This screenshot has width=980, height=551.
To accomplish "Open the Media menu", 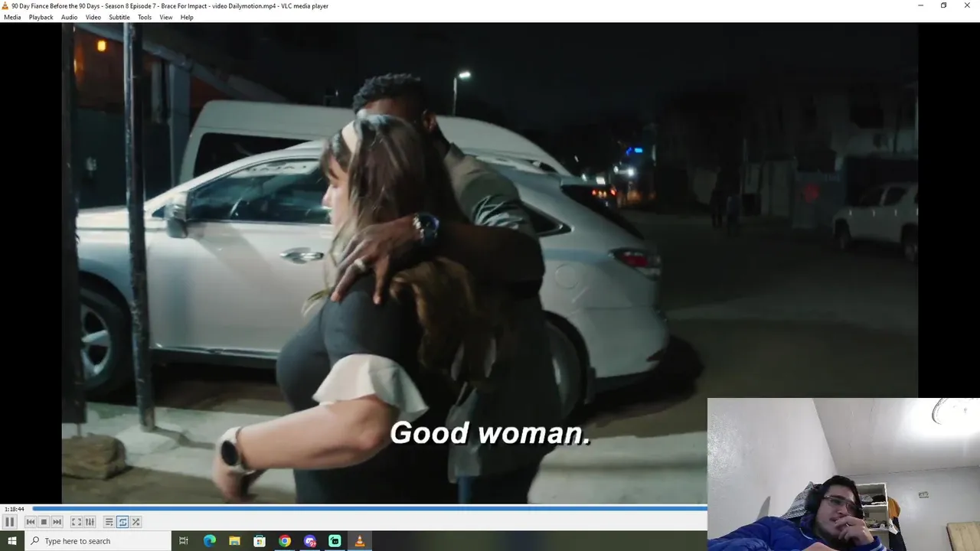I will (12, 17).
